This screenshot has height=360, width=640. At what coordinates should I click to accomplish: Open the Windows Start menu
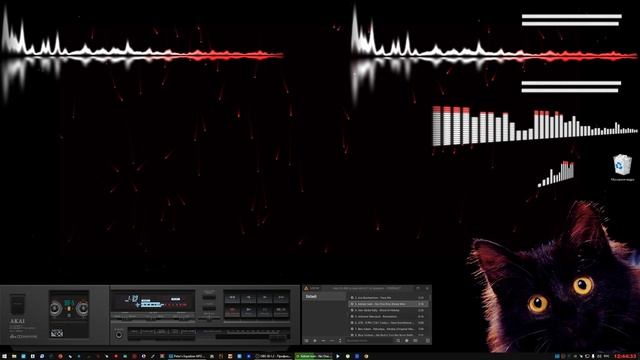[4, 356]
